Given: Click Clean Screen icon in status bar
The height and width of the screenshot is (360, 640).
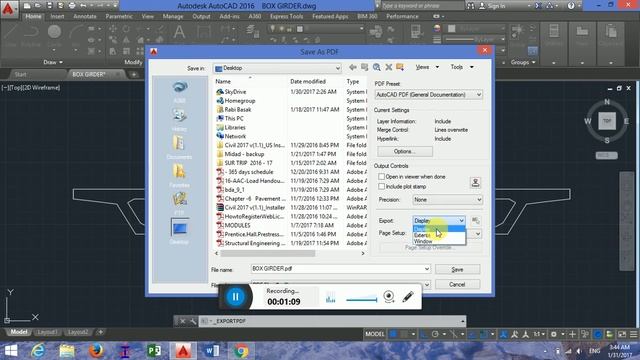Looking at the screenshot, I should point(622,334).
